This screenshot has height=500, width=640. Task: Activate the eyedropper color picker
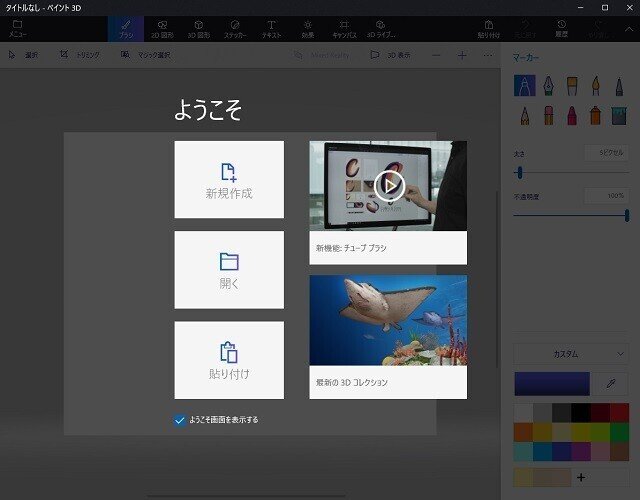[610, 384]
